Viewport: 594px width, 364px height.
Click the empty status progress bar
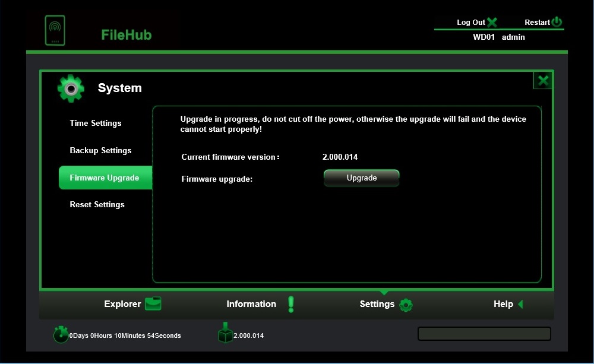[484, 334]
